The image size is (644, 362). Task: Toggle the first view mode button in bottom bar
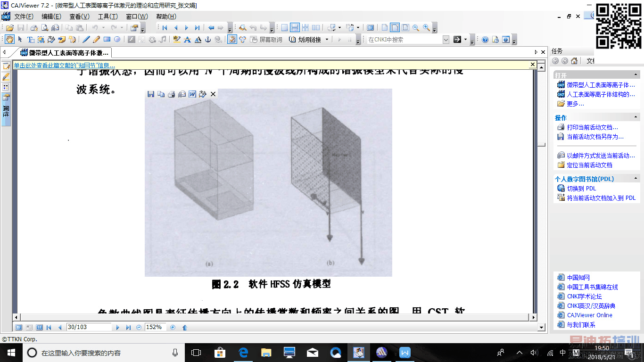point(19,327)
